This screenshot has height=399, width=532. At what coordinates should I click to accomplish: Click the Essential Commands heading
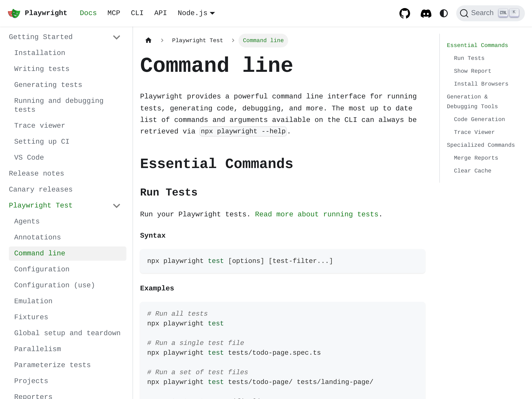216,164
